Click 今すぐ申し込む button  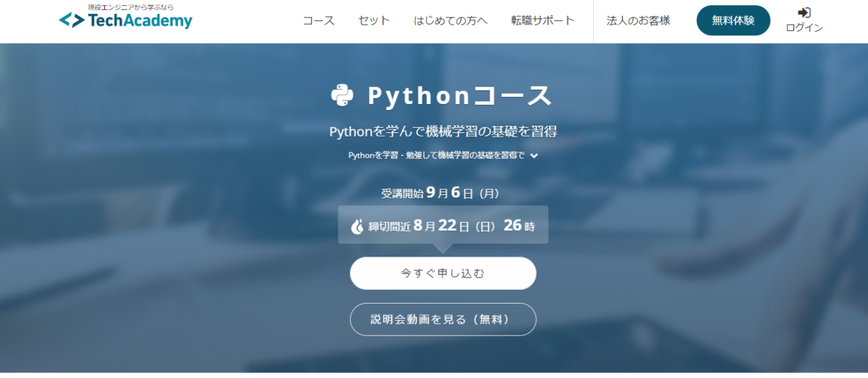pos(443,273)
